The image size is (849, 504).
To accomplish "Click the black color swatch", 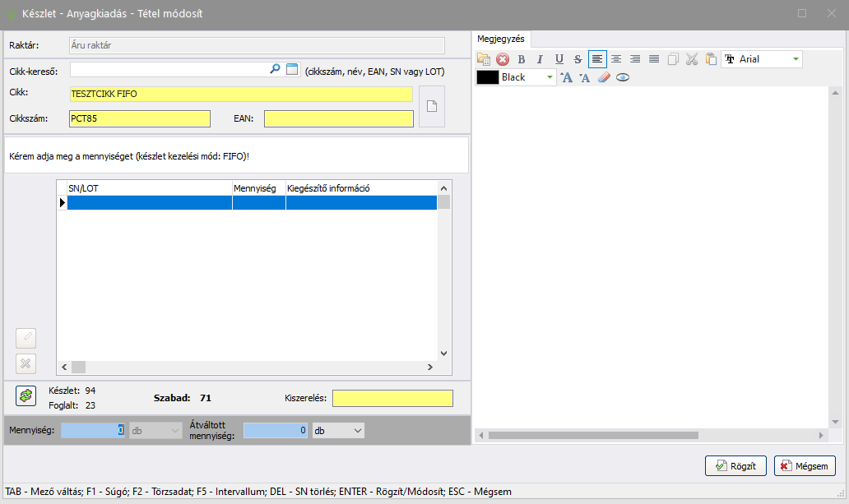I will tap(488, 77).
